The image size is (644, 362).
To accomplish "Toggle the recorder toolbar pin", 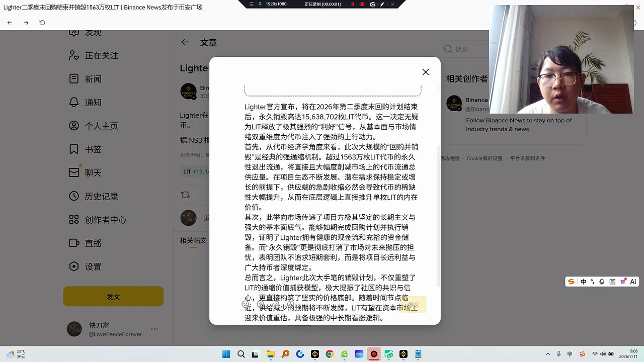I will pos(260,4).
